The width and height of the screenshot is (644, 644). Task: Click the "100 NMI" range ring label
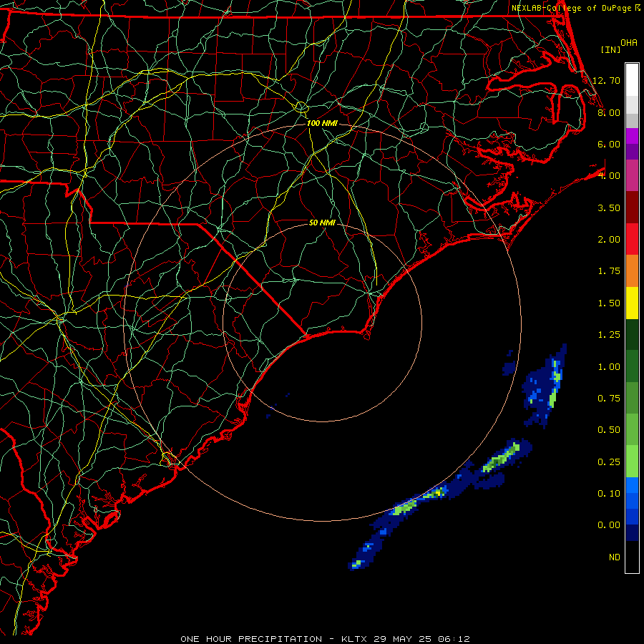coord(322,123)
